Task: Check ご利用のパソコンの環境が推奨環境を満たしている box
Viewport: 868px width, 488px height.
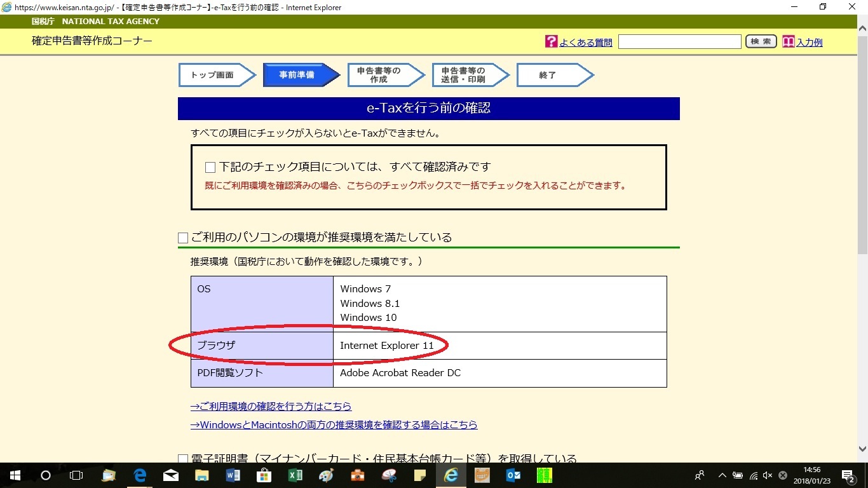Action: coord(183,238)
